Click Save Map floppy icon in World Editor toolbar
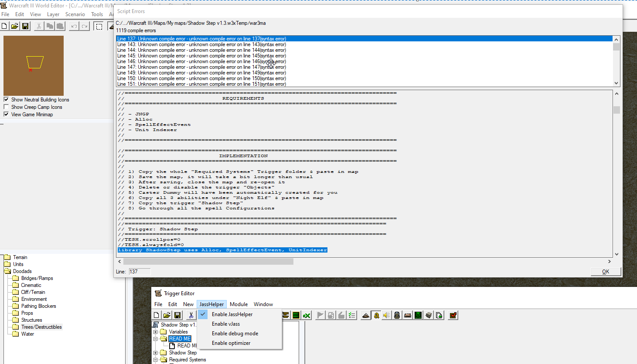This screenshot has width=637, height=364. [x=25, y=27]
